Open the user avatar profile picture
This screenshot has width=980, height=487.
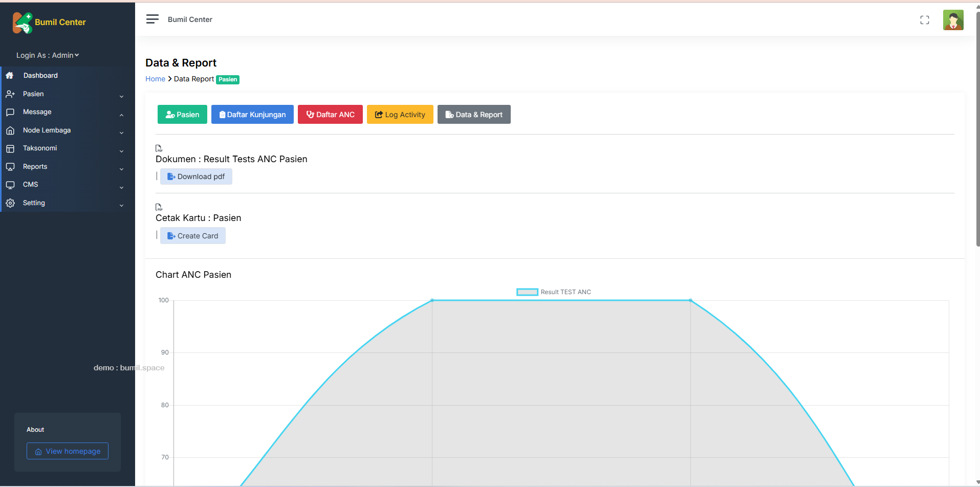(x=953, y=20)
